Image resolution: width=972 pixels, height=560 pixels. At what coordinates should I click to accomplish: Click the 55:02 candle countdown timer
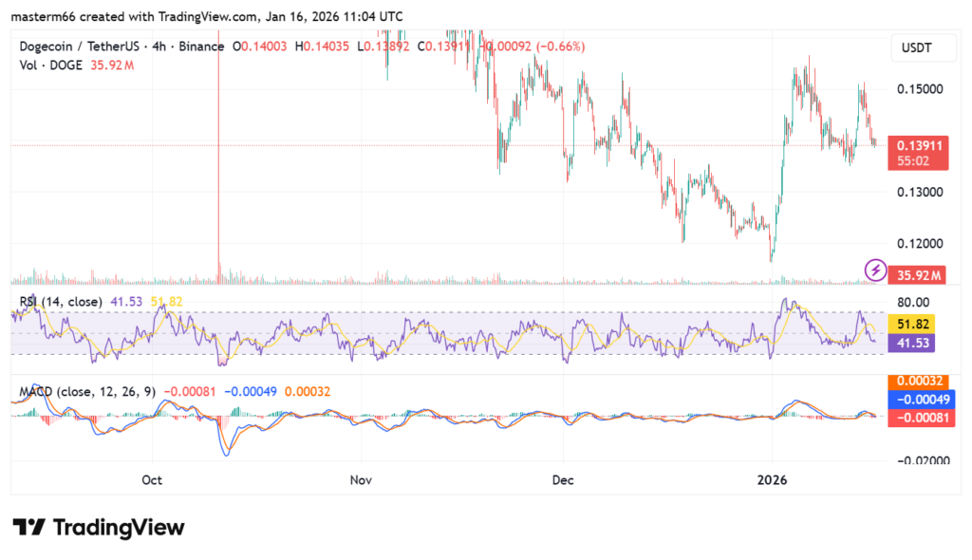pyautogui.click(x=913, y=161)
